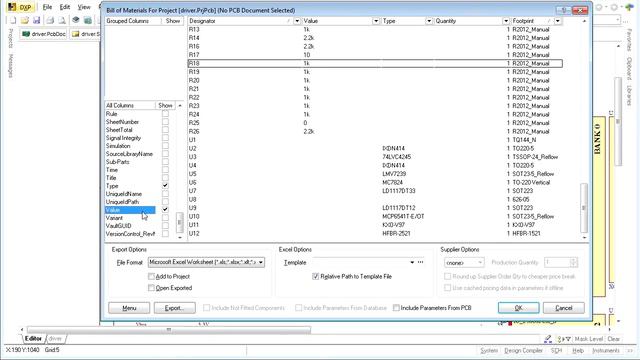Select the U10 MCP6541T-E/OT row
This screenshot has width=640, height=360.
click(375, 216)
